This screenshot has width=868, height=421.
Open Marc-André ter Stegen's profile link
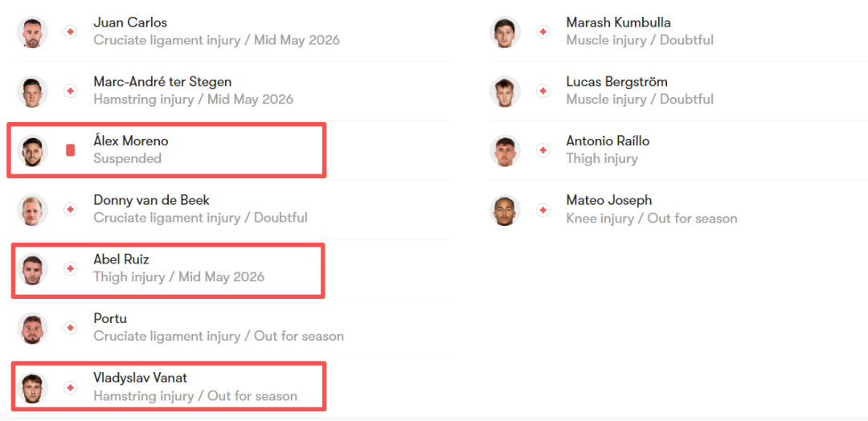pyautogui.click(x=162, y=82)
